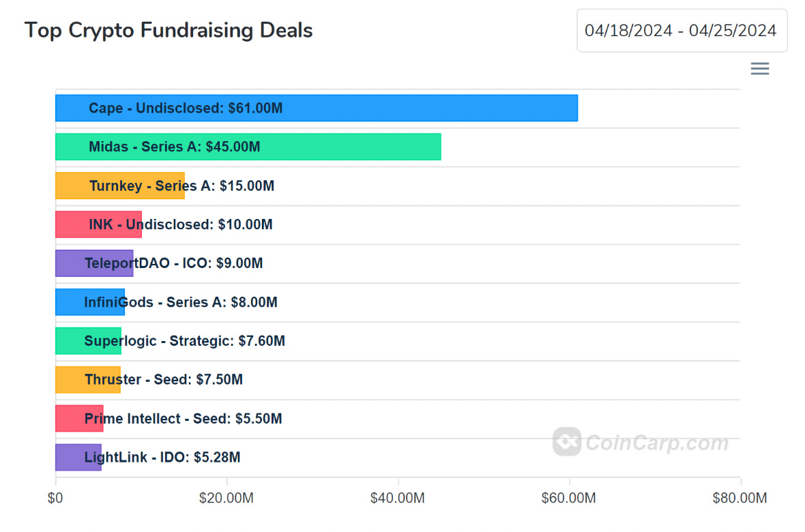Open the date range picker field
Image resolution: width=805 pixels, height=532 pixels.
click(682, 31)
